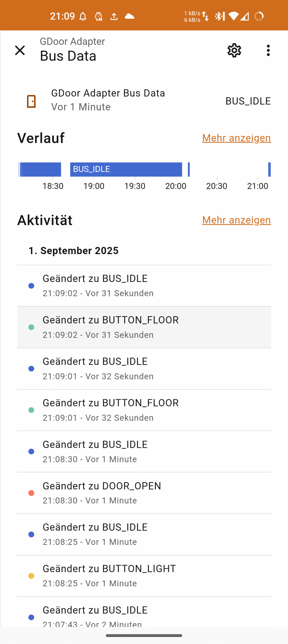Tap the cloud icon in status bar
This screenshot has height=644, width=288.
click(129, 17)
